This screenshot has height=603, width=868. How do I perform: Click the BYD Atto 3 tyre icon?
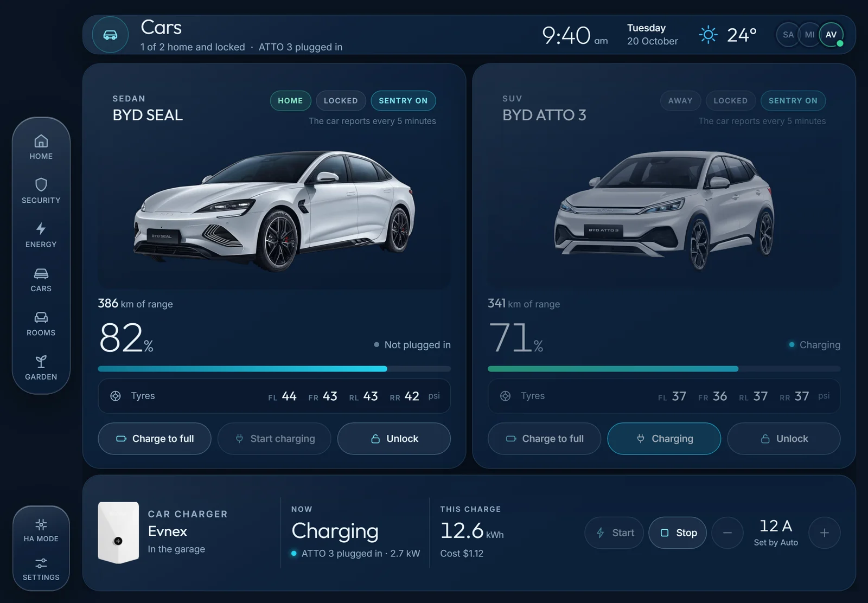[505, 396]
